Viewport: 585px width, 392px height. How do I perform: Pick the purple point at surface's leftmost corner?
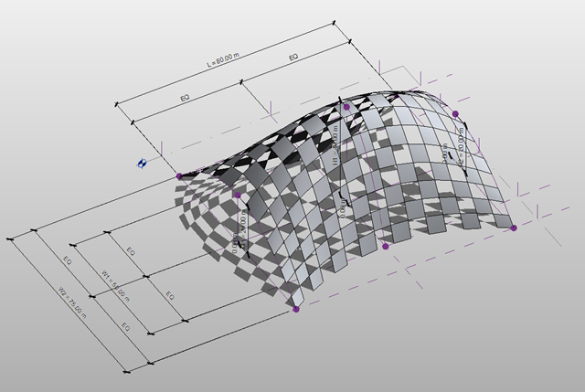pos(179,176)
